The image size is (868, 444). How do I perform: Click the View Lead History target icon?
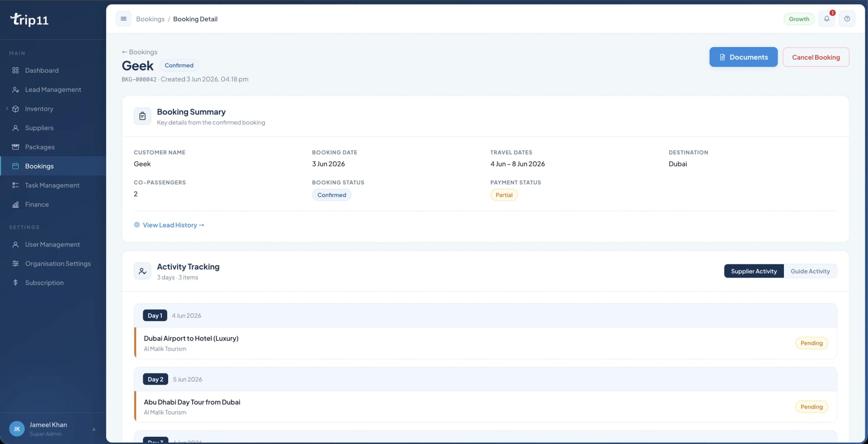pos(137,225)
